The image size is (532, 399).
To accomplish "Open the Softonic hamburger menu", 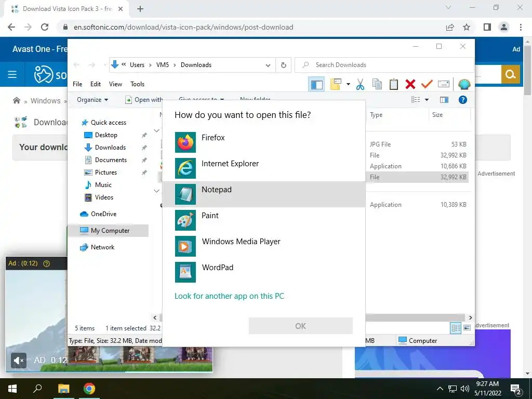I will point(12,74).
